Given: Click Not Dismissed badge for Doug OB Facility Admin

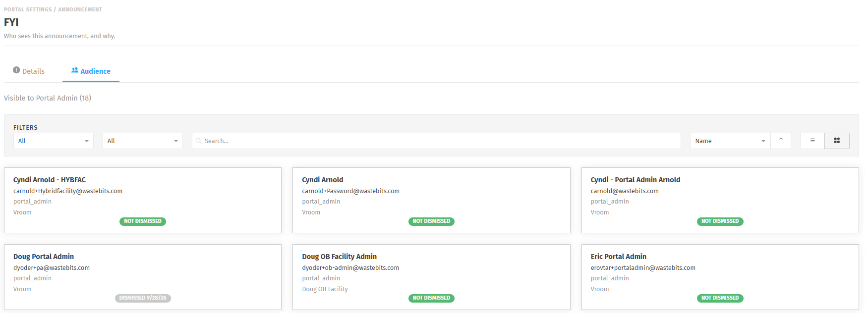Looking at the screenshot, I should point(431,298).
